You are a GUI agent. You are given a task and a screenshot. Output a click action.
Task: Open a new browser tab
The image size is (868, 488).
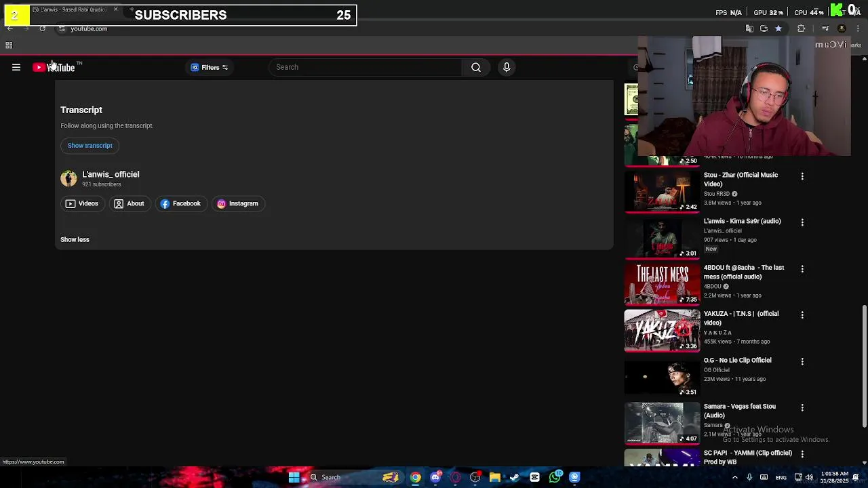coord(131,9)
